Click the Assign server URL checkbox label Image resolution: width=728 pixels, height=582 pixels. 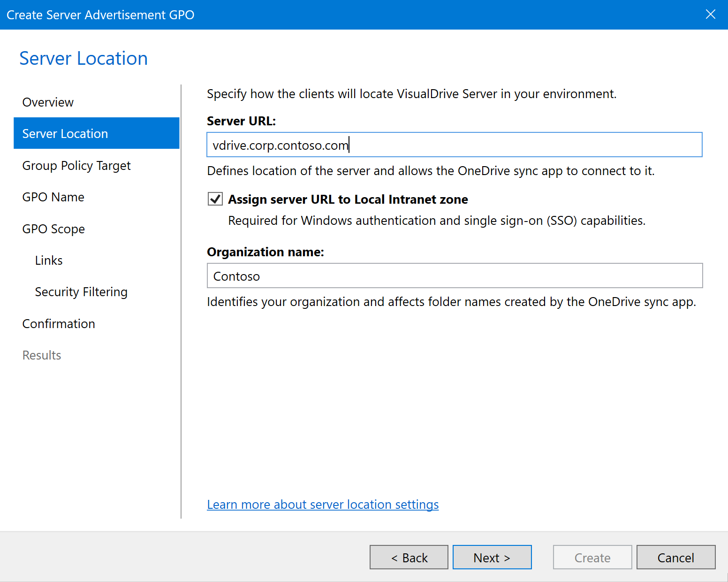tap(348, 199)
